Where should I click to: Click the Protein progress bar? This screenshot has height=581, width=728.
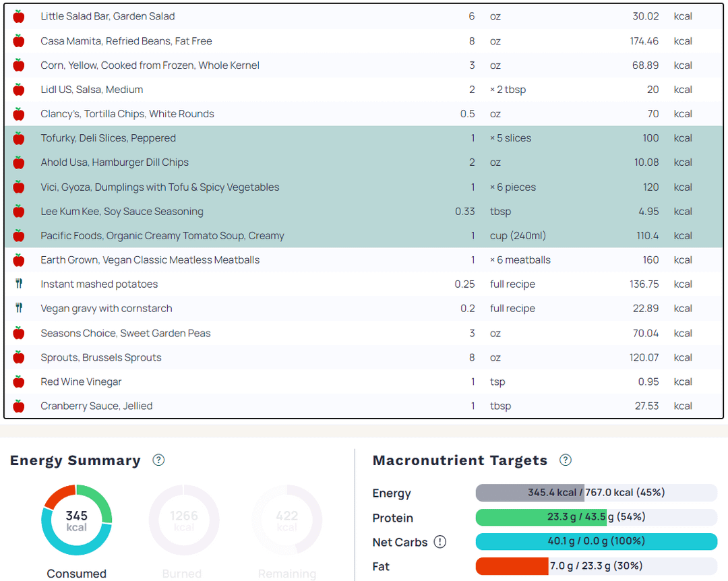tap(596, 517)
